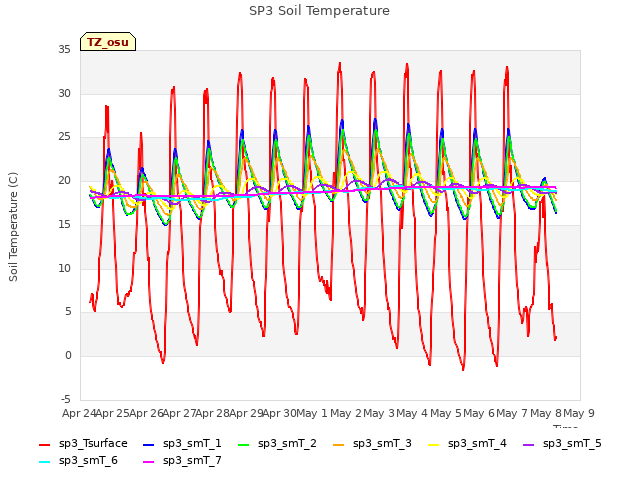The image size is (640, 480).
Task: Click the 30 y-axis tick label
Action: [x=64, y=93]
